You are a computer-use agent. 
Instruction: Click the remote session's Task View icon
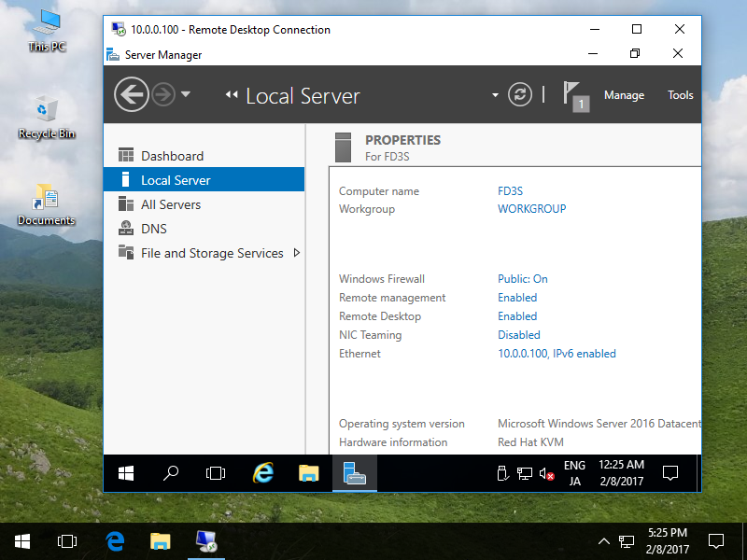[x=216, y=473]
